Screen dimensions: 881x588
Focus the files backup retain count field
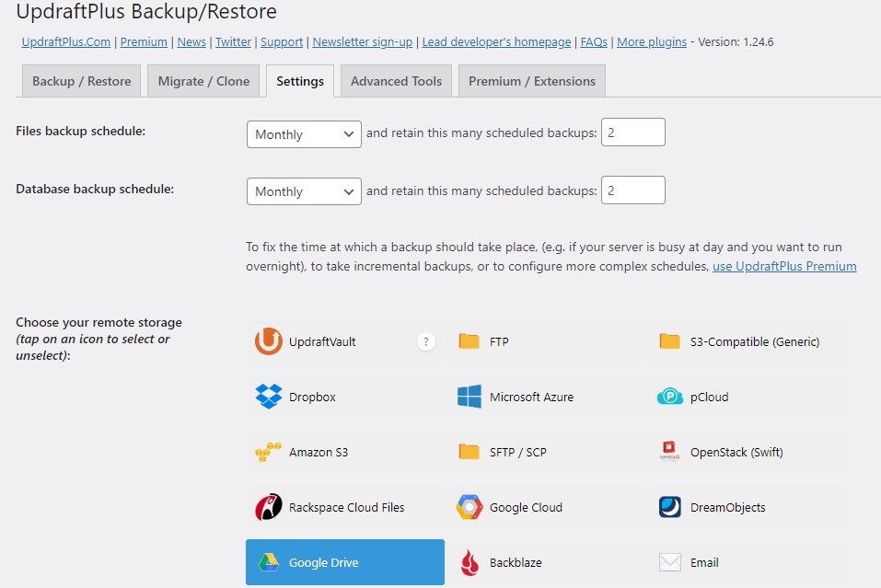632,133
